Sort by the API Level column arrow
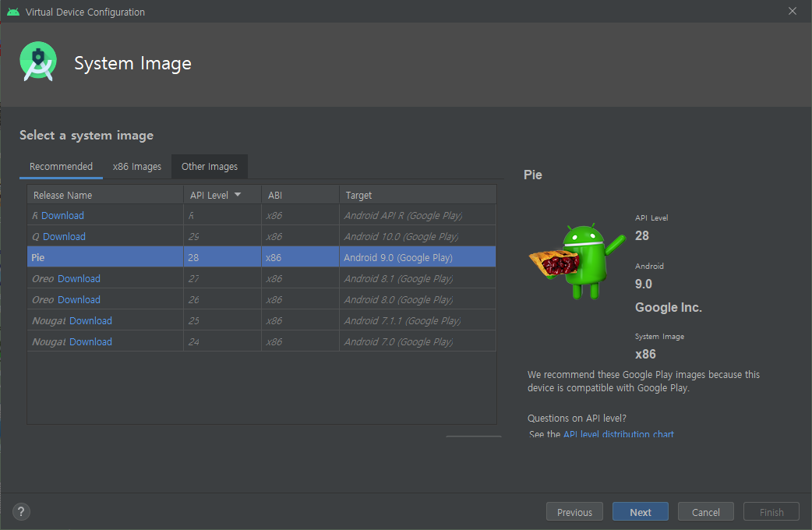Image resolution: width=812 pixels, height=530 pixels. tap(238, 195)
